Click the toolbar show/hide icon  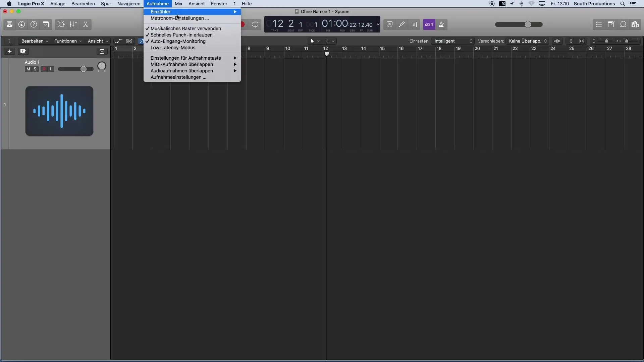point(46,24)
